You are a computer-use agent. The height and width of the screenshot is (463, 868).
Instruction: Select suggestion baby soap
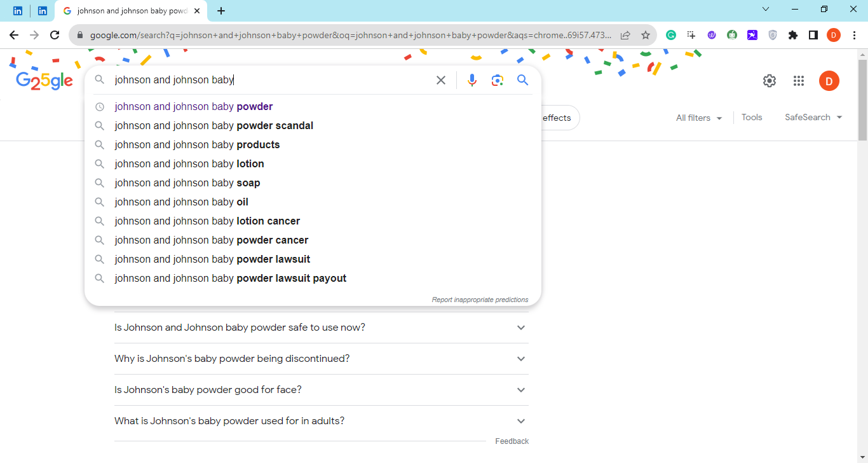click(x=313, y=183)
